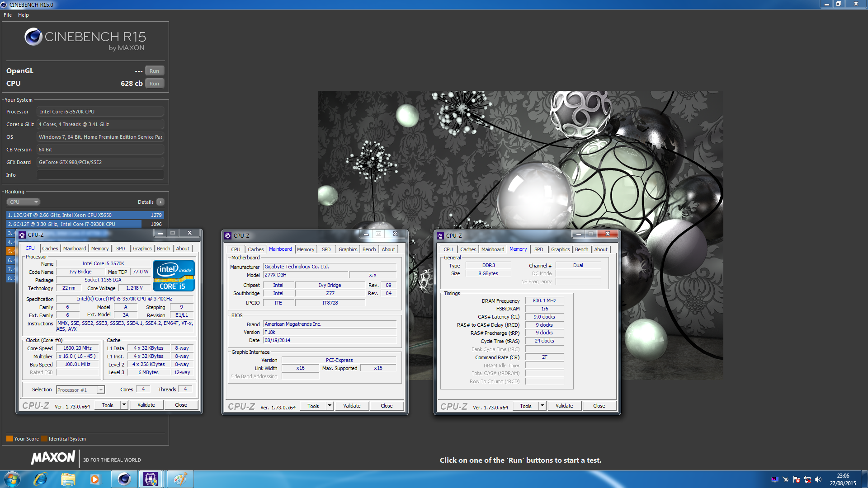This screenshot has width=868, height=488.
Task: Run the OpenGL benchmark
Action: (154, 71)
